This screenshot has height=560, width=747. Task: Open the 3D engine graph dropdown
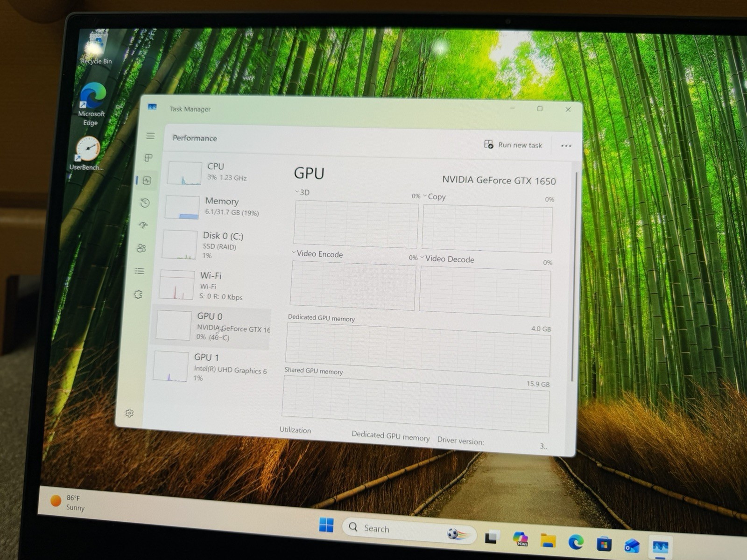click(x=296, y=192)
